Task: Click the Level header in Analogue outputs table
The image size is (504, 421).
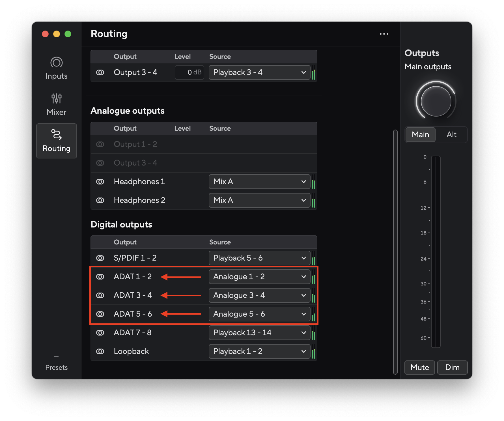Action: pos(182,128)
